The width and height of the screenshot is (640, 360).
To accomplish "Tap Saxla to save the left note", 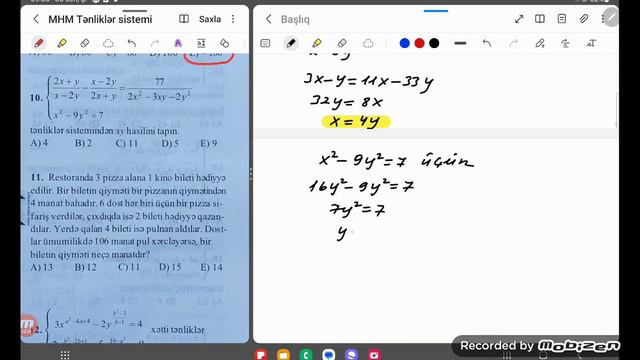I will click(x=210, y=19).
